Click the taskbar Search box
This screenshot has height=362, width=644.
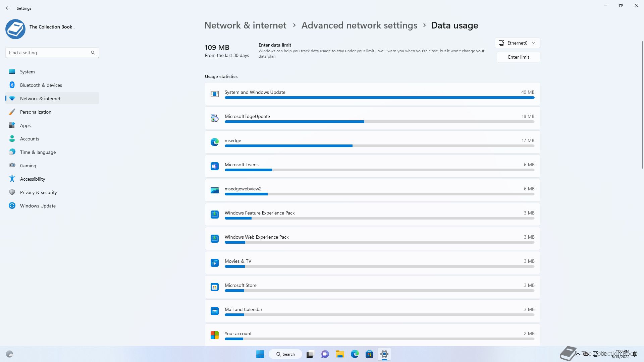coord(286,354)
